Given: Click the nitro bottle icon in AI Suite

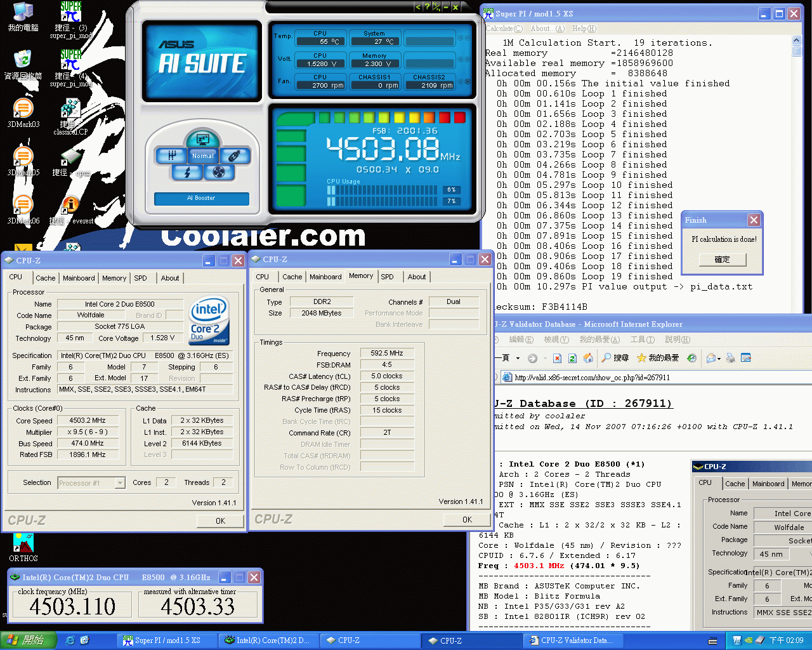Looking at the screenshot, I should click(234, 155).
